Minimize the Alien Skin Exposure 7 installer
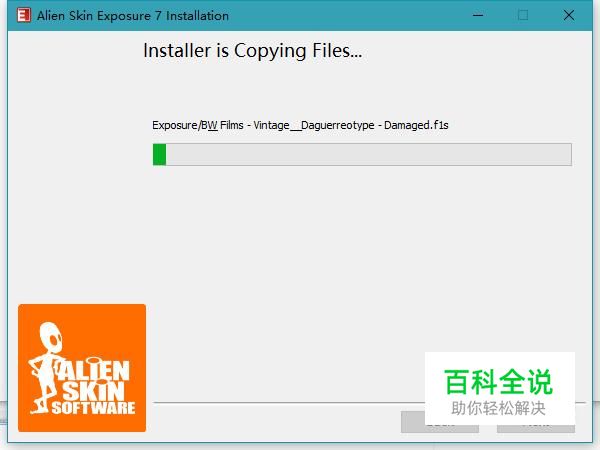 (478, 15)
